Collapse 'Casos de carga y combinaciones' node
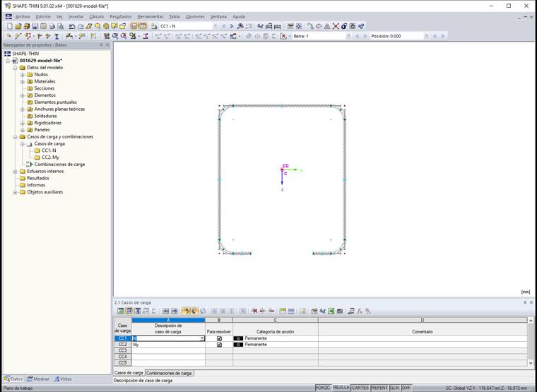Screen dimensions: 537x392 15,137
